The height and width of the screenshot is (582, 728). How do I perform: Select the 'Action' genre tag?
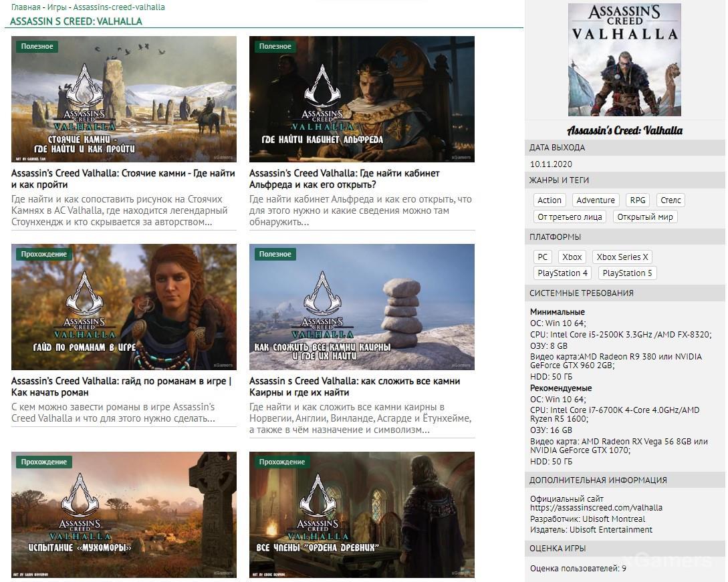(x=550, y=200)
